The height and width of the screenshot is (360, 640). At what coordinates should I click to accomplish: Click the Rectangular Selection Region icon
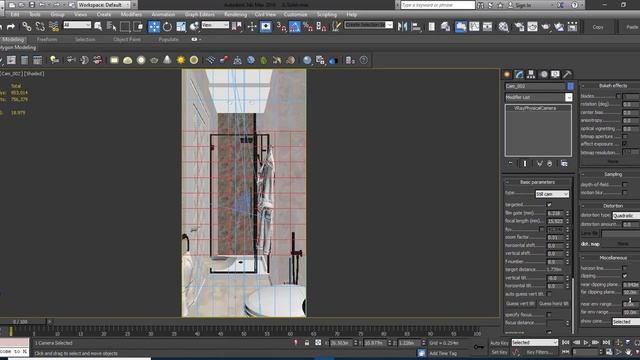124,27
